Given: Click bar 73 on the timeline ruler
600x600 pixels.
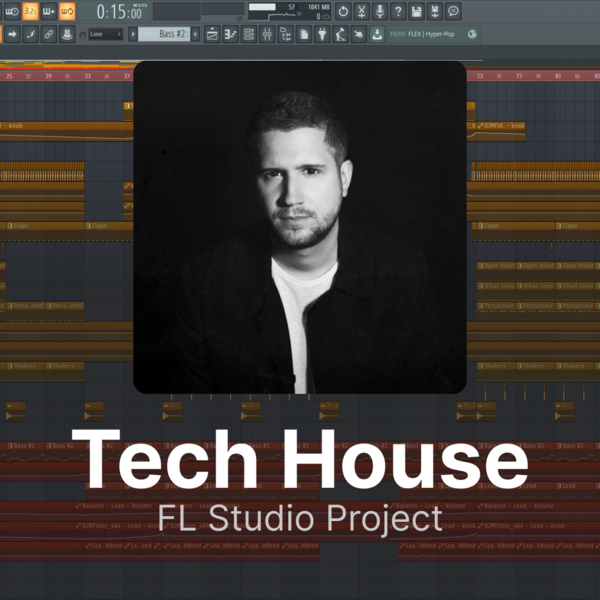Looking at the screenshot, I should [480, 76].
